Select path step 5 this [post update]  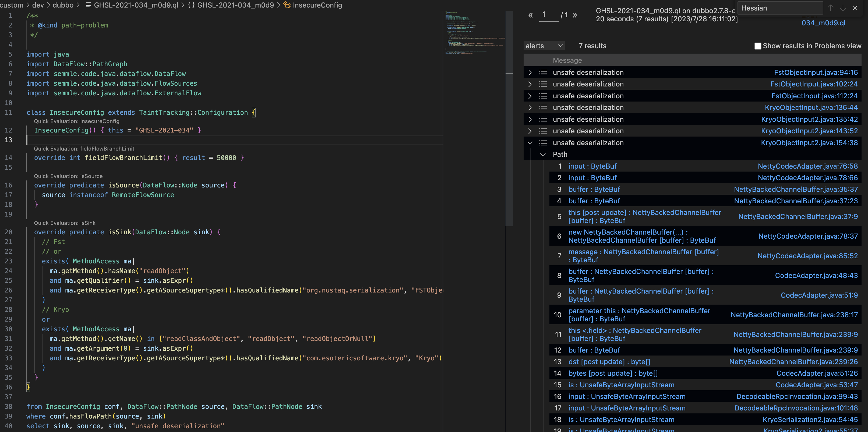point(645,217)
